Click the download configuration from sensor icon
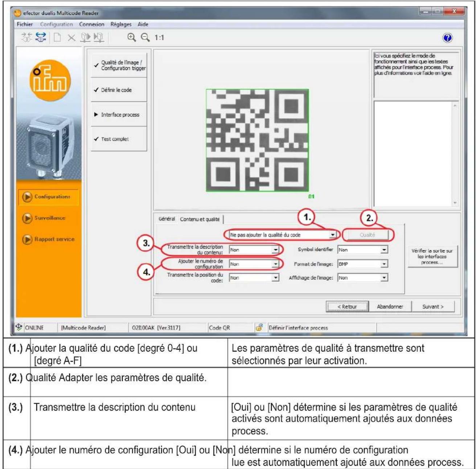 99,37
